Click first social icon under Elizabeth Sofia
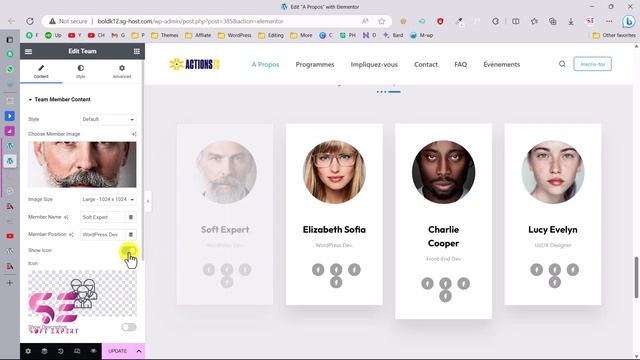The image size is (640, 360). [x=318, y=269]
